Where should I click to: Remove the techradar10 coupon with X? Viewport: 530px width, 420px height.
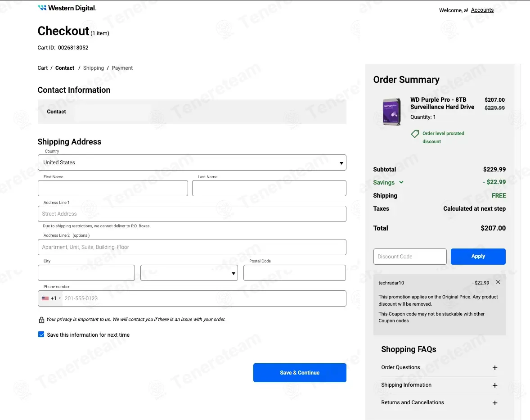point(498,282)
